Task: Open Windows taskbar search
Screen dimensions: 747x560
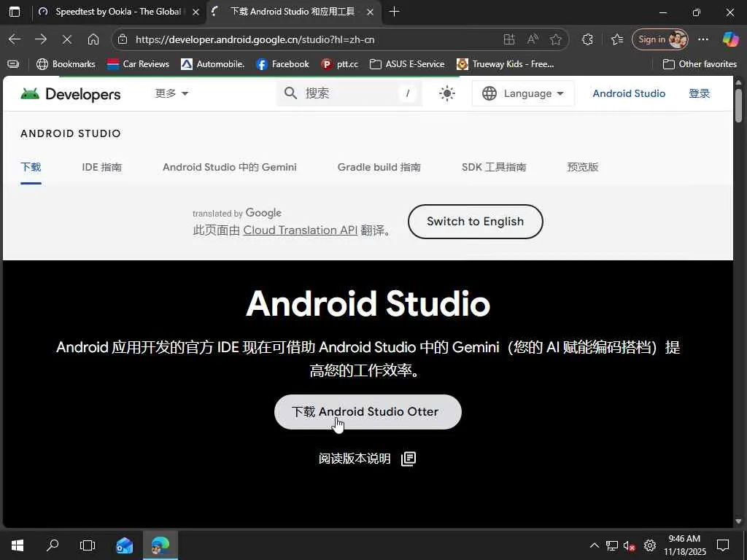Action: pos(53,545)
